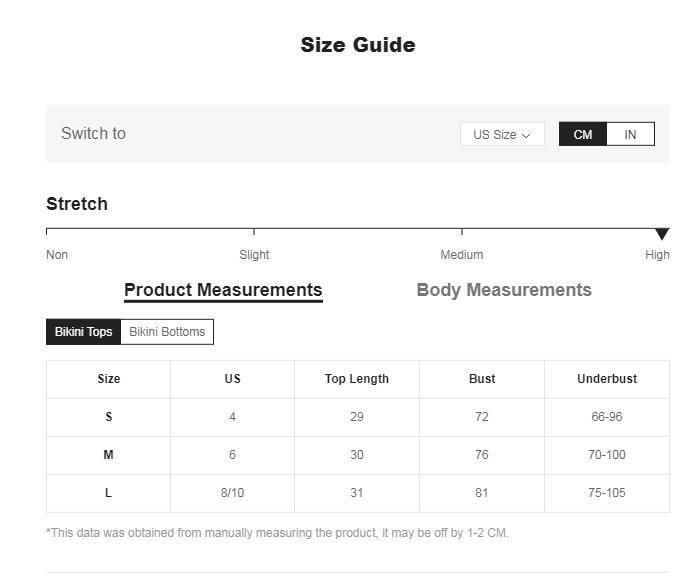Image resolution: width=693 pixels, height=585 pixels.
Task: Select the Product Measurements tab
Action: [223, 291]
